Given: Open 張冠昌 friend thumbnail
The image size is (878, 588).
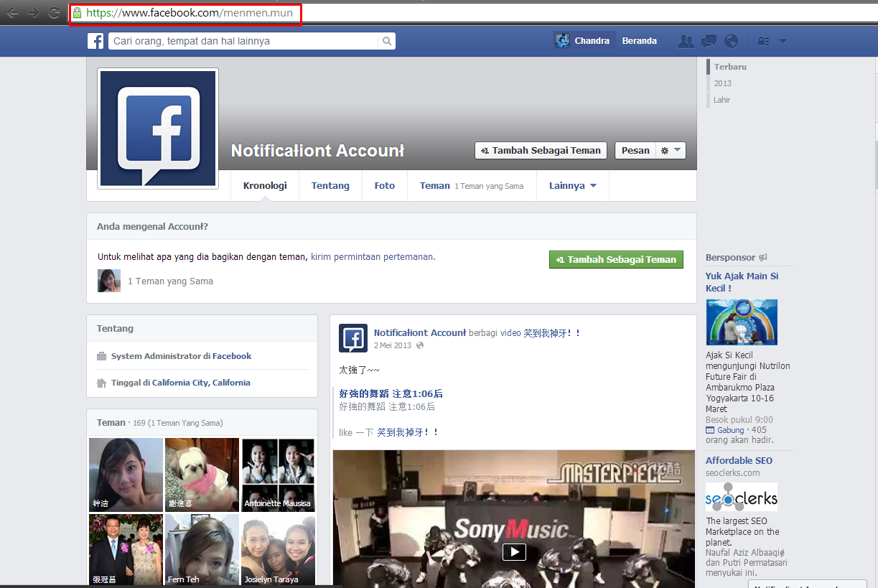Looking at the screenshot, I should (126, 550).
